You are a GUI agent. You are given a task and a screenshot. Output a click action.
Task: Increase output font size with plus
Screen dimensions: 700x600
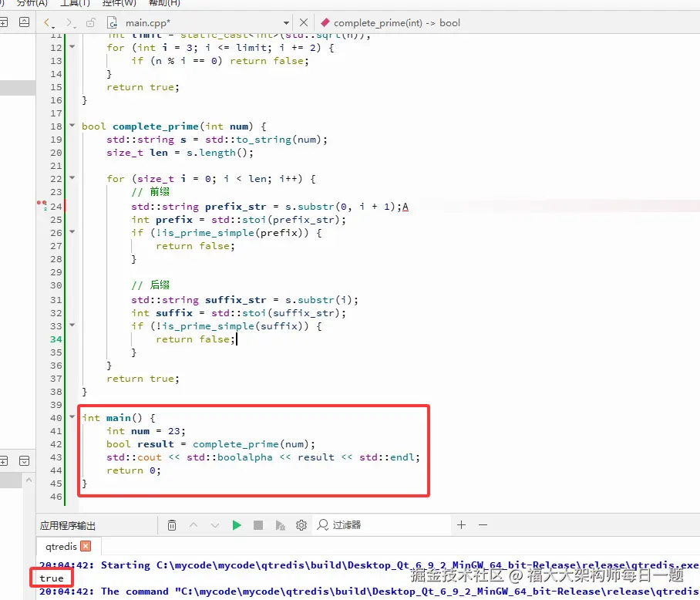tap(462, 525)
